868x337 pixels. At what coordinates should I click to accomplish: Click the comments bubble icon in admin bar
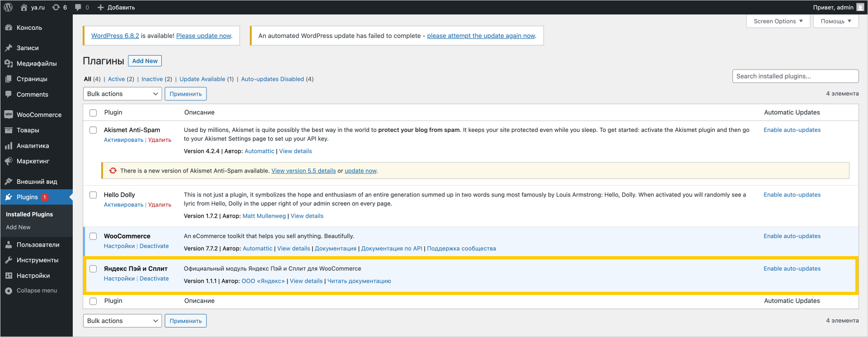tap(78, 7)
